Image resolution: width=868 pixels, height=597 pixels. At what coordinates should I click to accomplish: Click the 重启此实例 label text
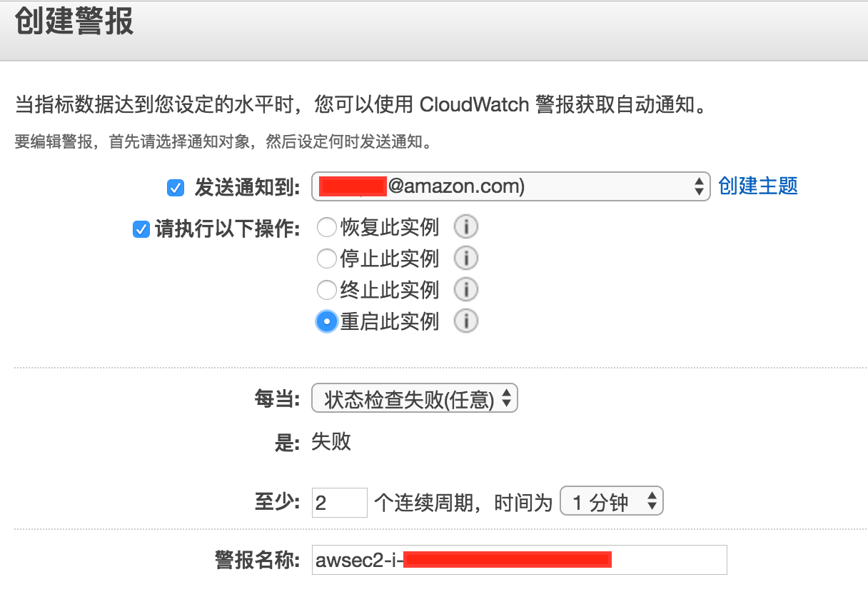pyautogui.click(x=389, y=321)
